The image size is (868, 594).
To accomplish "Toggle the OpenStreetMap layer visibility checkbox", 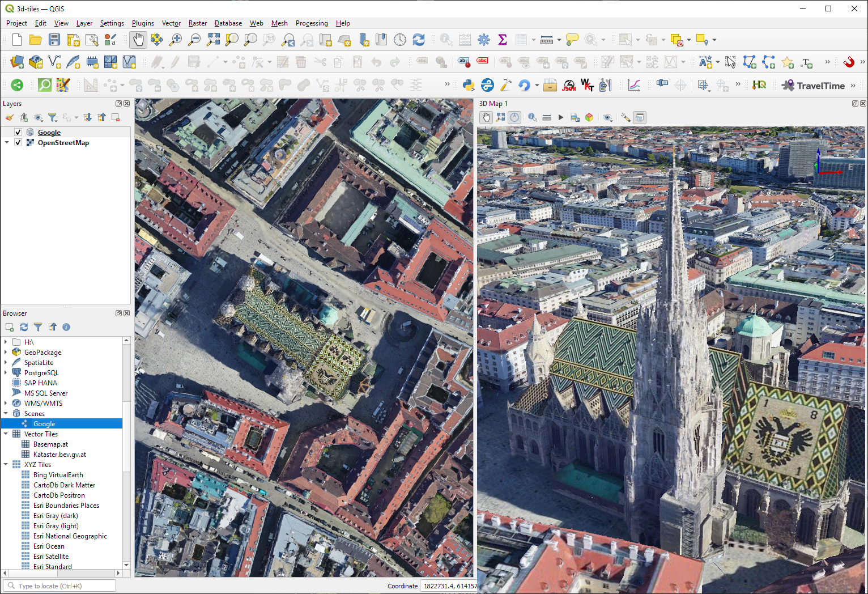I will [x=18, y=142].
